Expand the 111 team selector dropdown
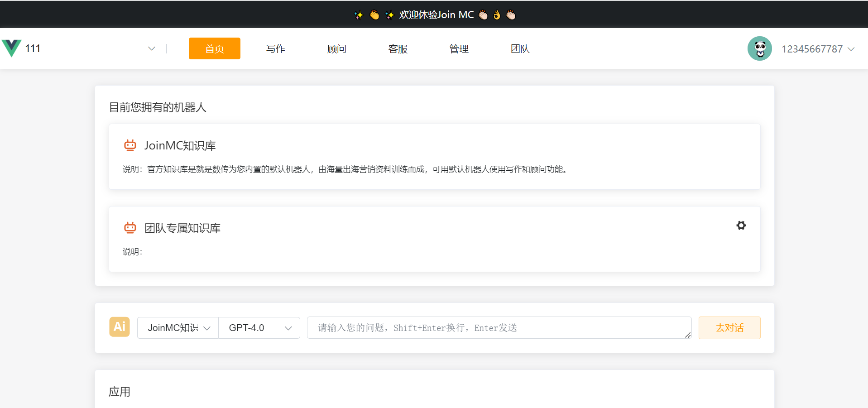This screenshot has width=868, height=408. (151, 48)
